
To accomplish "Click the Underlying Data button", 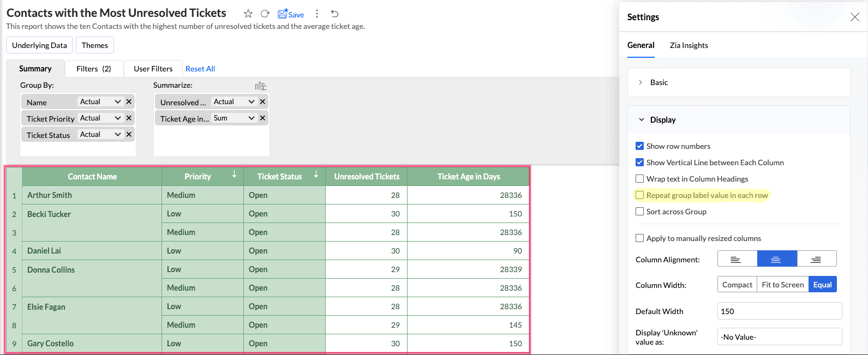I will coord(39,45).
